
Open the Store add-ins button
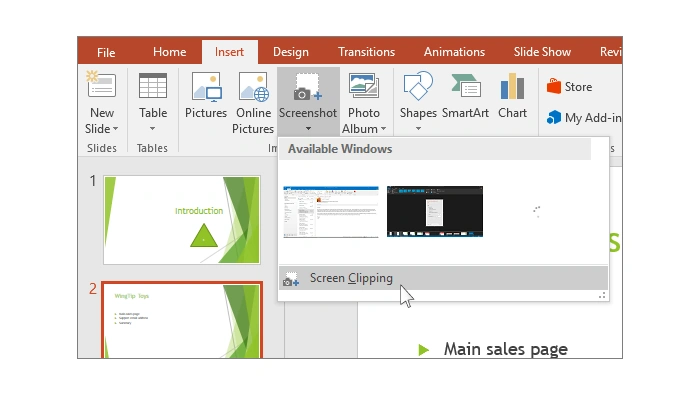(x=570, y=87)
